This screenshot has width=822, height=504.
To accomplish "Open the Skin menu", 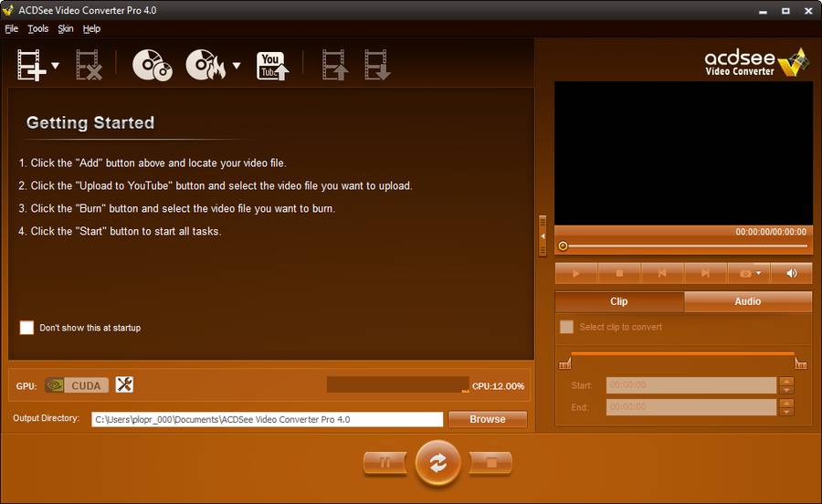I will (66, 29).
